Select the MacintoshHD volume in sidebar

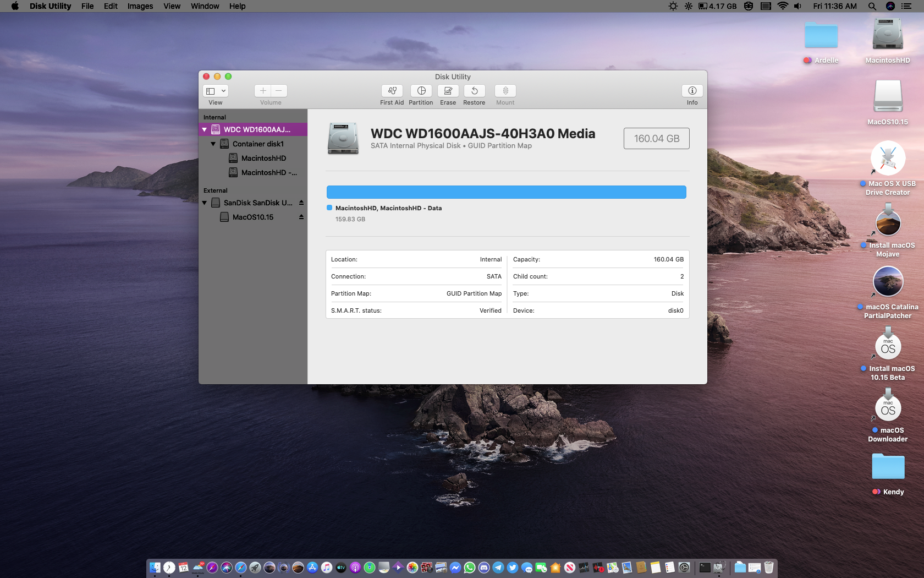(x=253, y=159)
